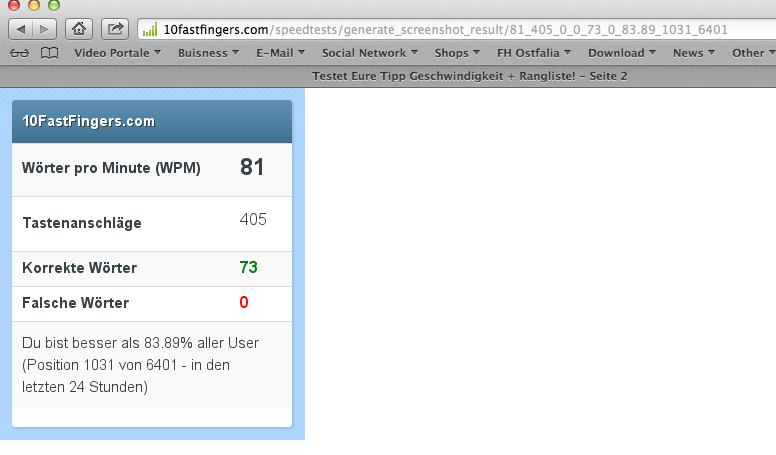Go forward with the Safari forward arrow
This screenshot has width=776, height=455.
(x=45, y=29)
